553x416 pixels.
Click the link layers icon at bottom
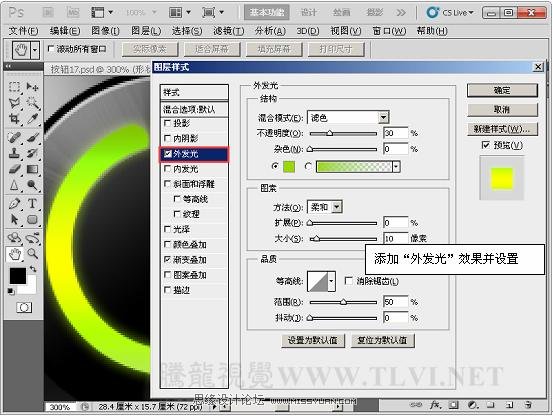(416, 405)
